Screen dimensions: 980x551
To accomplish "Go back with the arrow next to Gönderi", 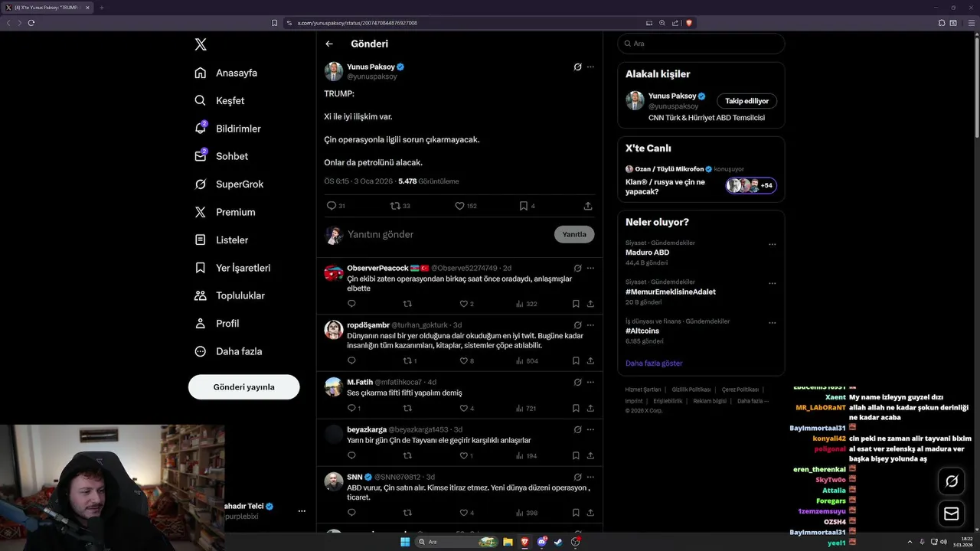I will tap(329, 44).
